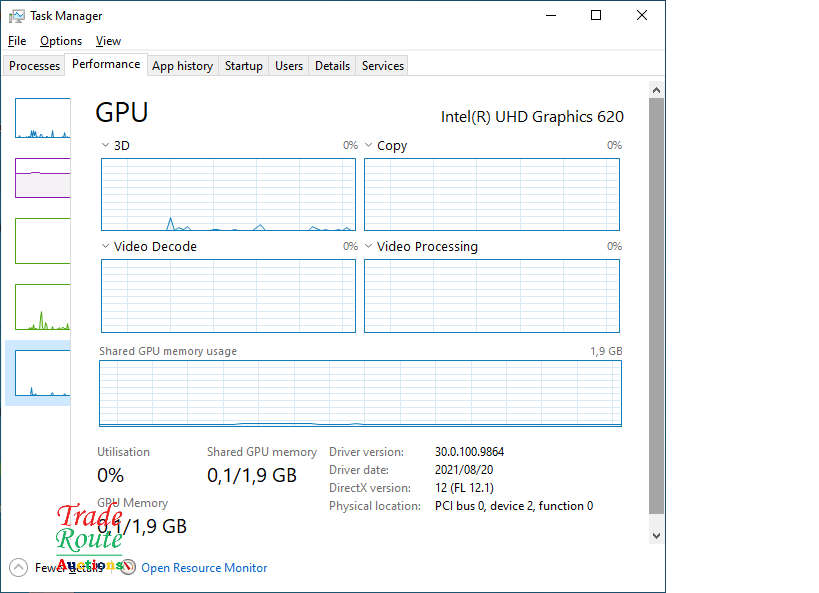Click the Task Manager title bar icon

[x=17, y=16]
